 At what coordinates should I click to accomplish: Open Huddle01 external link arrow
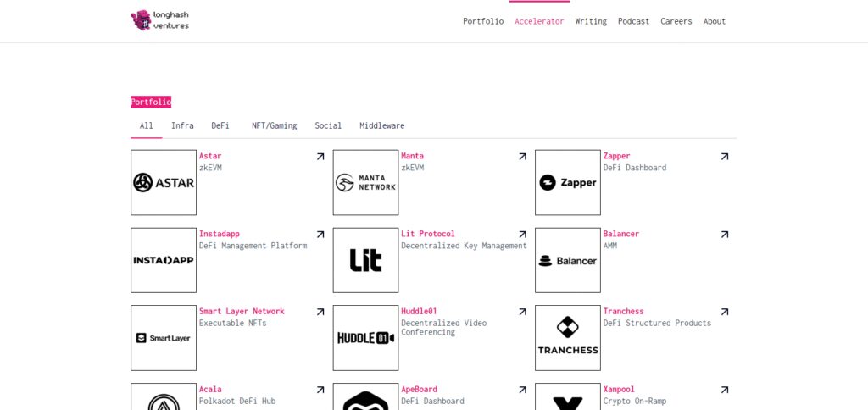tap(522, 312)
